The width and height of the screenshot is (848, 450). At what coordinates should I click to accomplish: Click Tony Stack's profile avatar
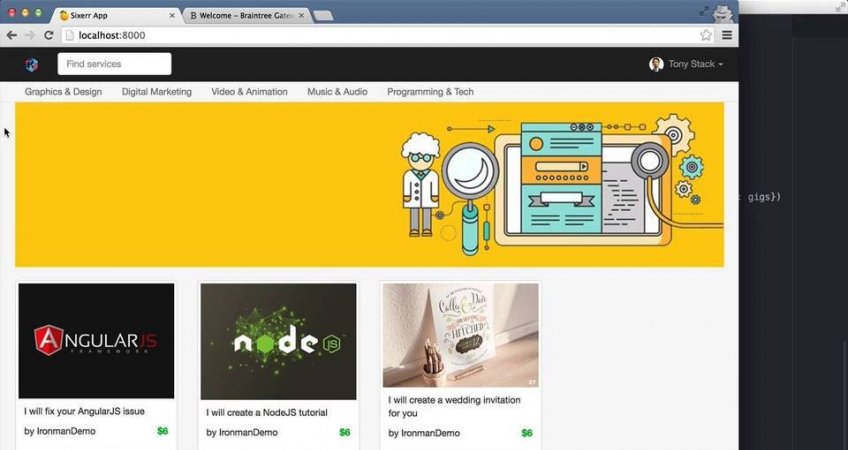point(656,64)
